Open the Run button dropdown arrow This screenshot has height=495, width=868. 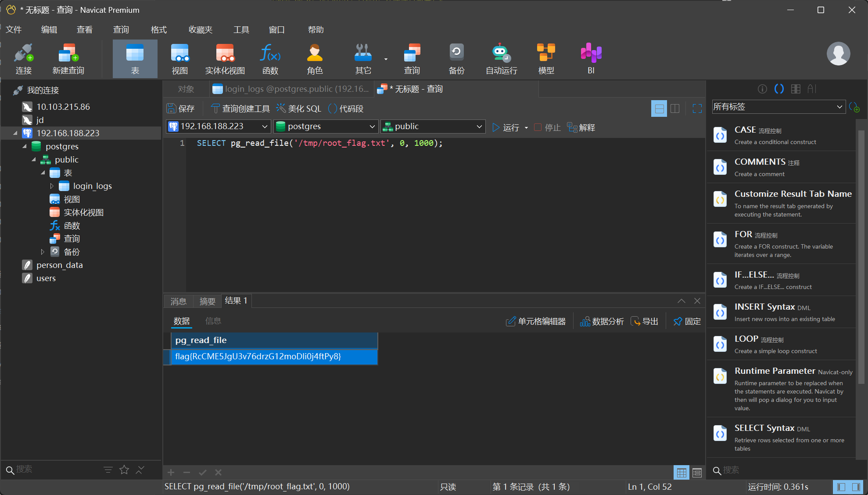click(526, 128)
